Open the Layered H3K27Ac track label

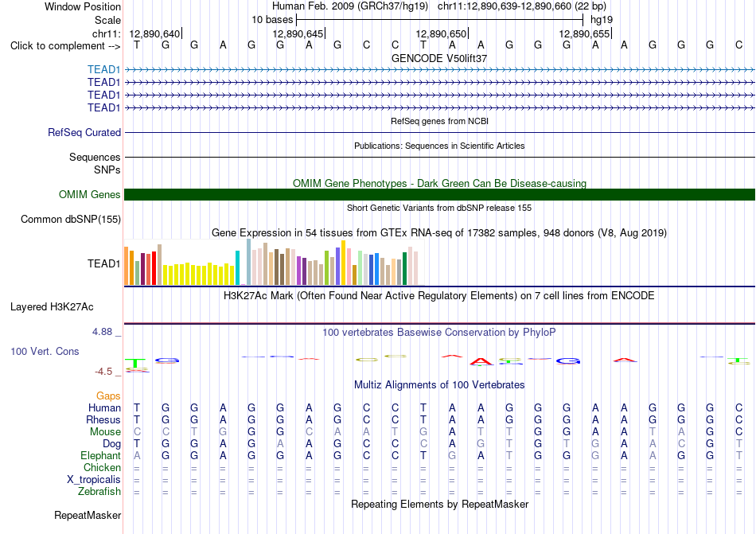52,307
